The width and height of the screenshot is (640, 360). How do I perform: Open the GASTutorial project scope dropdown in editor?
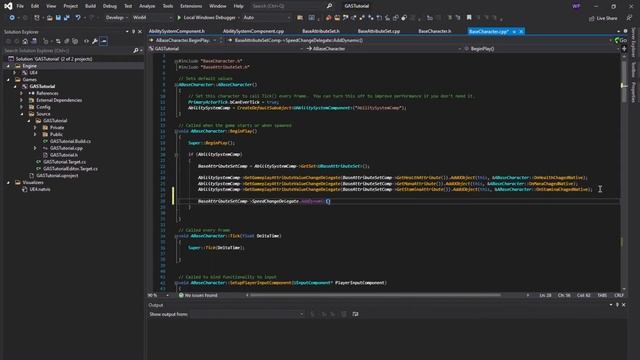(x=227, y=49)
